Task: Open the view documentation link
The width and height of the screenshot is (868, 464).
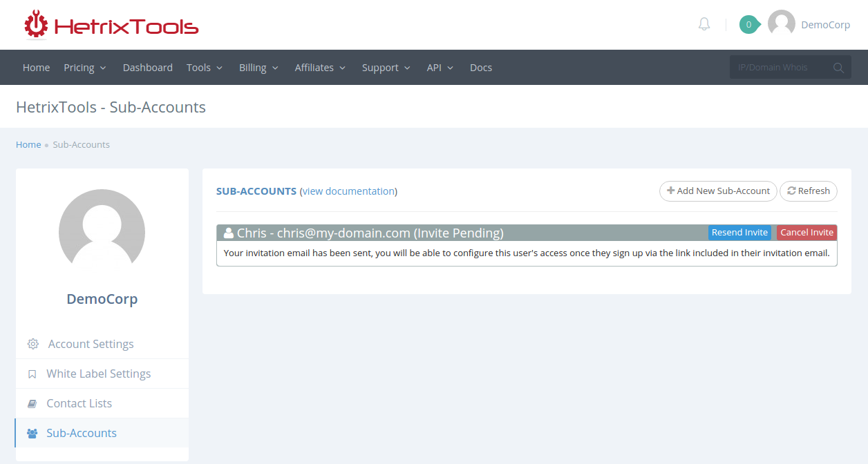Action: click(x=348, y=191)
